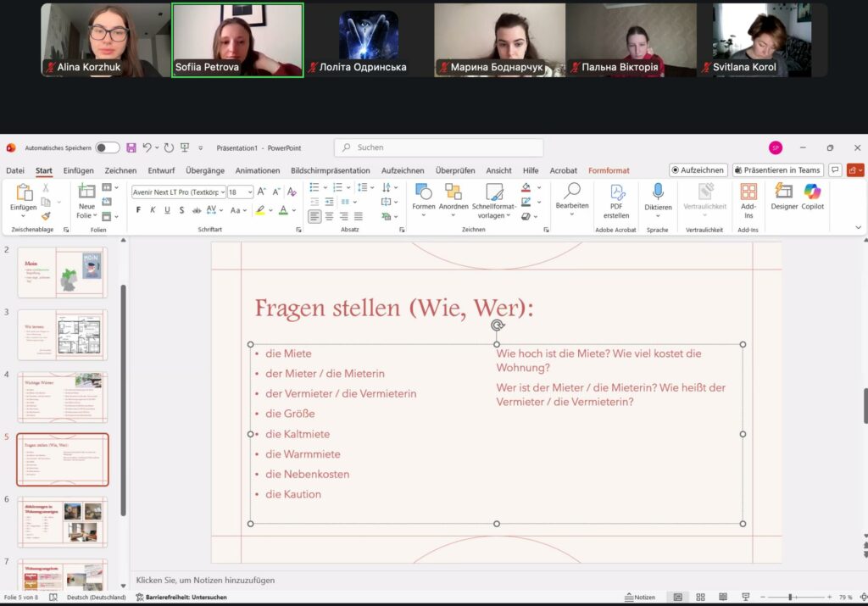Open the Übergänge ribbon tab
The image size is (868, 606).
pyautogui.click(x=205, y=170)
